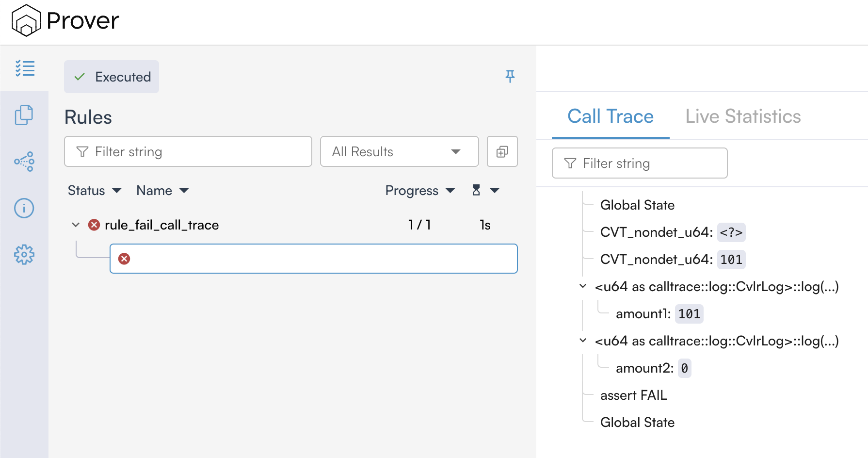
Task: Click the hourglass timing sort icon
Action: (x=477, y=190)
